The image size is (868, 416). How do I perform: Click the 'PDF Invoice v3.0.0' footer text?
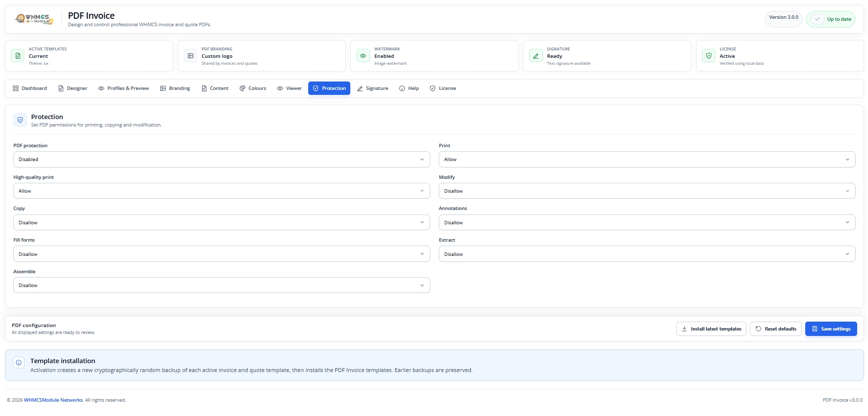[x=842, y=400]
